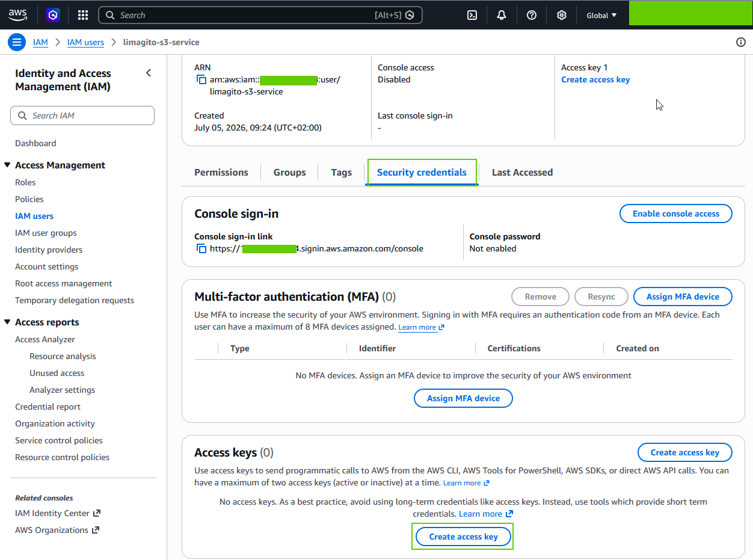Open IAM Identity Center related console
This screenshot has height=560, width=753.
52,513
